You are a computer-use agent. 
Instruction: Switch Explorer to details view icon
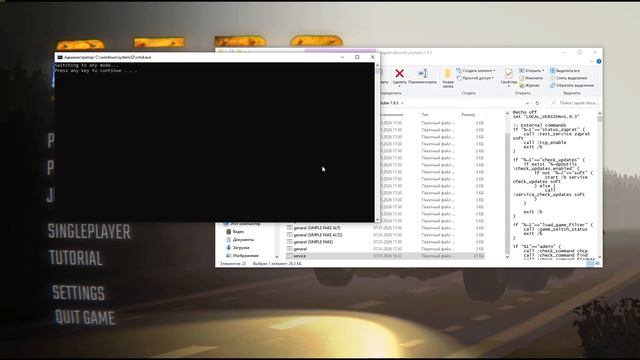coord(590,264)
